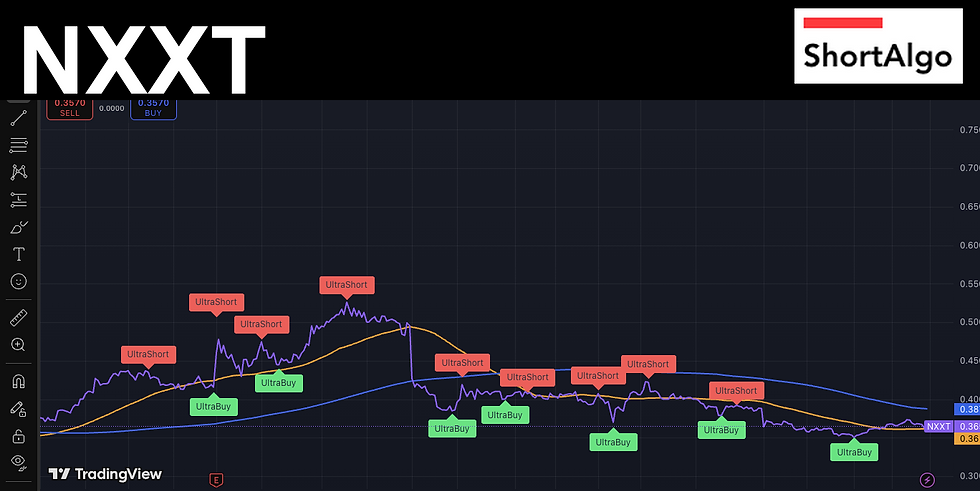The height and width of the screenshot is (491, 980).
Task: Hide all drawings with eye icon
Action: pyautogui.click(x=18, y=462)
